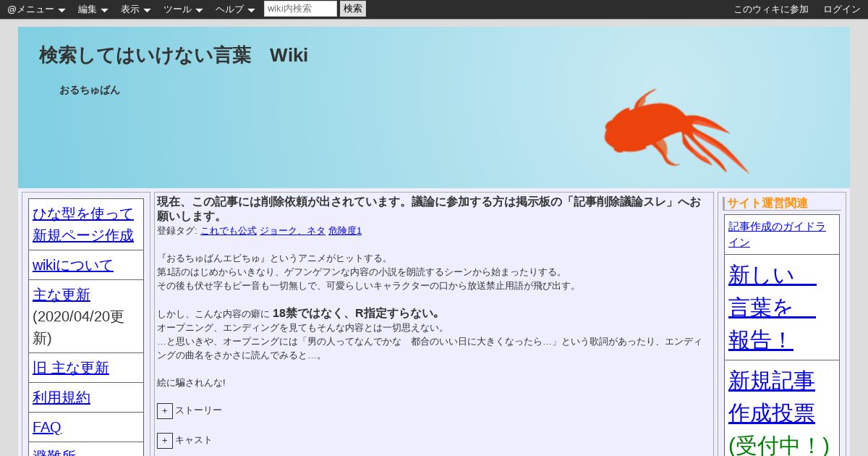
Task: Click the おるちゅばん page title text
Action: [x=90, y=90]
